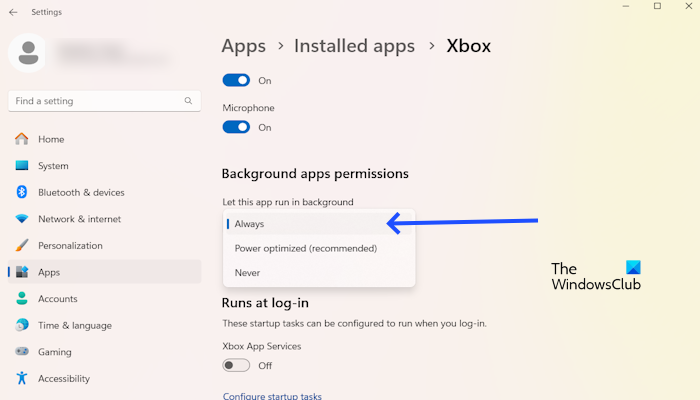Click the Xbox App Services label
This screenshot has width=700, height=400.
click(x=262, y=346)
